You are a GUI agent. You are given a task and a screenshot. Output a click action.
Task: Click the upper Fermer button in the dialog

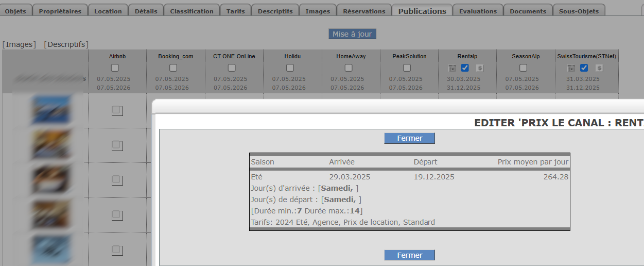pos(409,138)
